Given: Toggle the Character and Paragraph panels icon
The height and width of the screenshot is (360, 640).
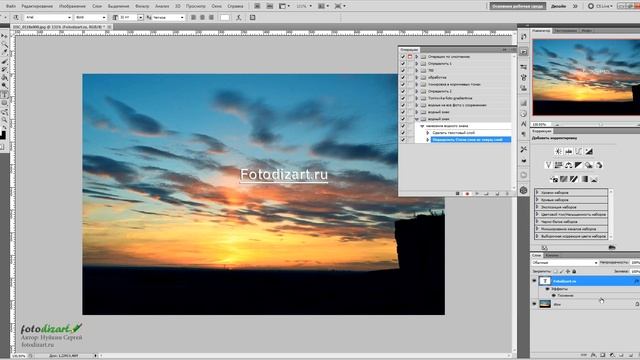Looking at the screenshot, I should [x=253, y=18].
